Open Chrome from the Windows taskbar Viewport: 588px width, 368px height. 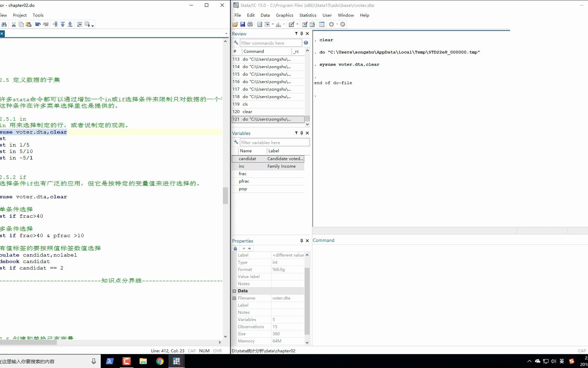[x=160, y=361]
